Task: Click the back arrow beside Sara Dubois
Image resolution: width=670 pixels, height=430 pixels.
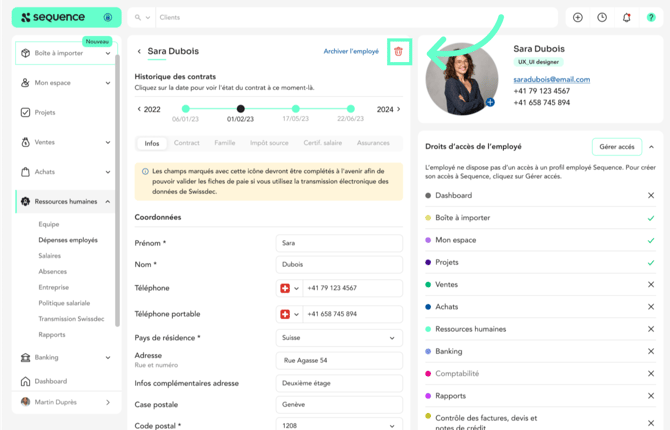Action: 139,51
